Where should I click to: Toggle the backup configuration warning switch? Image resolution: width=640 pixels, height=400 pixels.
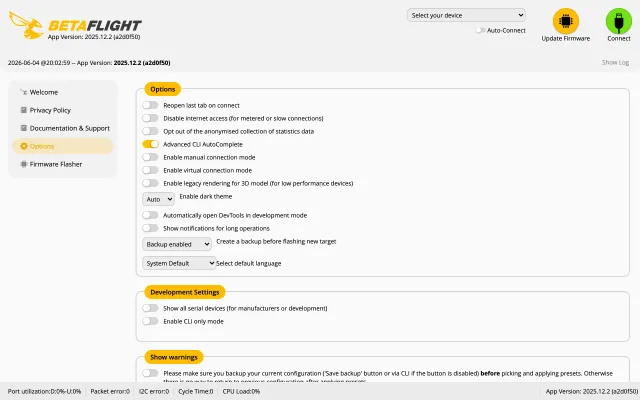tap(150, 373)
